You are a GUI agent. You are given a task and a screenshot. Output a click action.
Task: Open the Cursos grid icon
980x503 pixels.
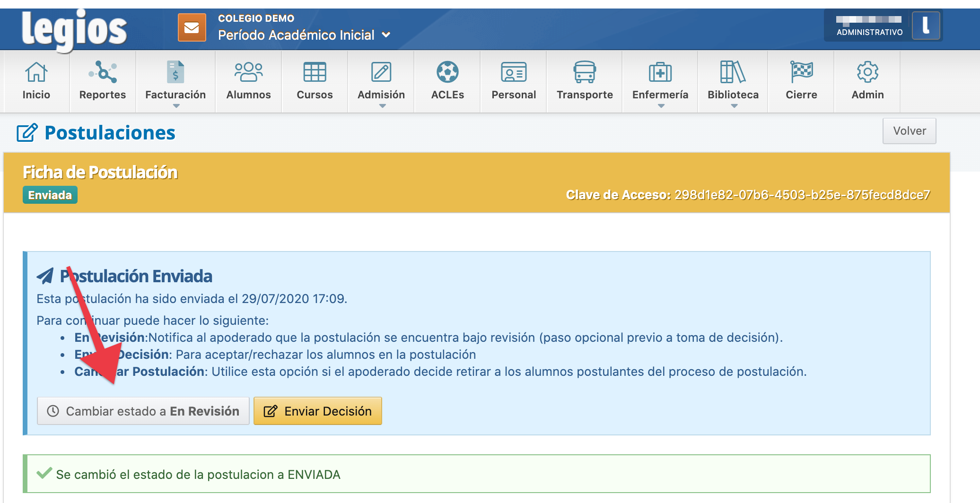315,72
